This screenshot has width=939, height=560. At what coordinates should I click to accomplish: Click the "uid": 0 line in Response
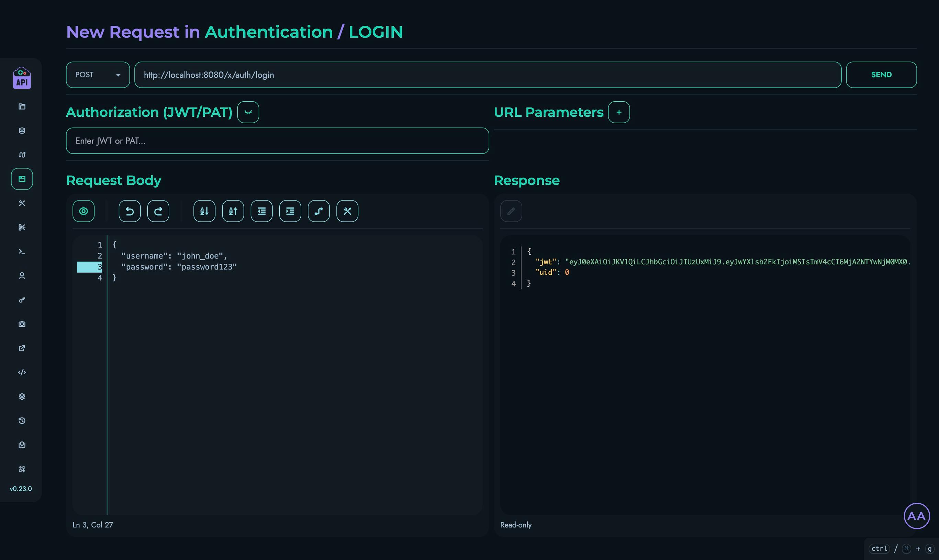[552, 273]
